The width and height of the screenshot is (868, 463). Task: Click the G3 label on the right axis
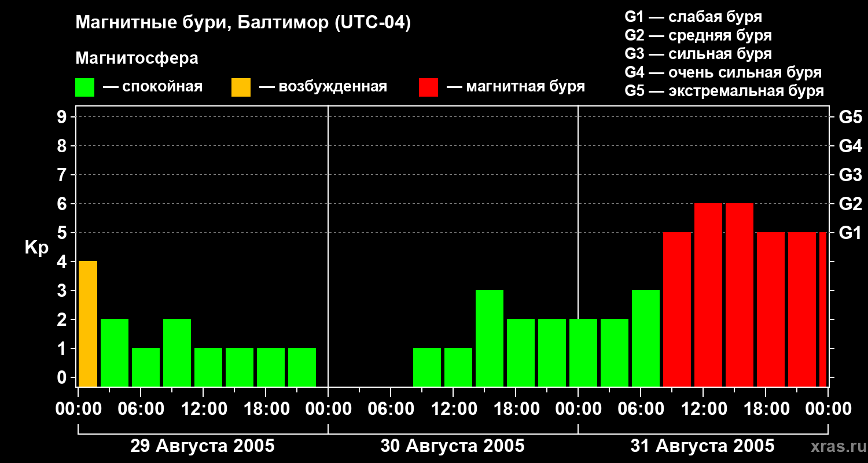(x=850, y=175)
